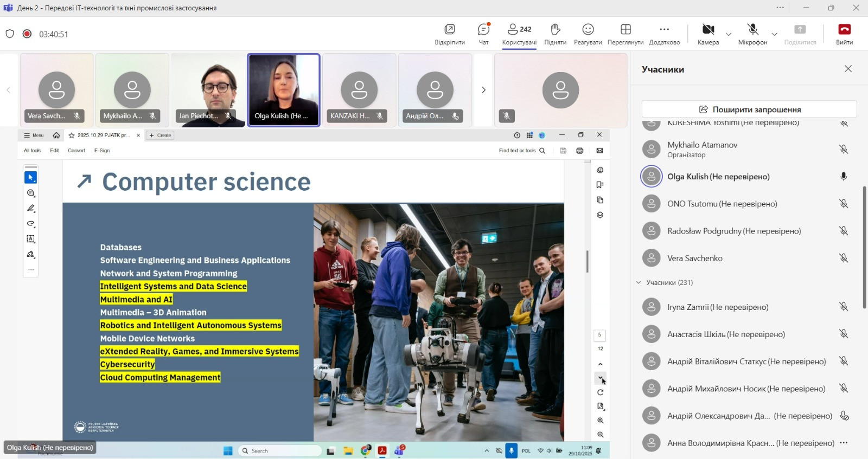868x459 pixels.
Task: Toggle the Camera on
Action: pos(708,34)
